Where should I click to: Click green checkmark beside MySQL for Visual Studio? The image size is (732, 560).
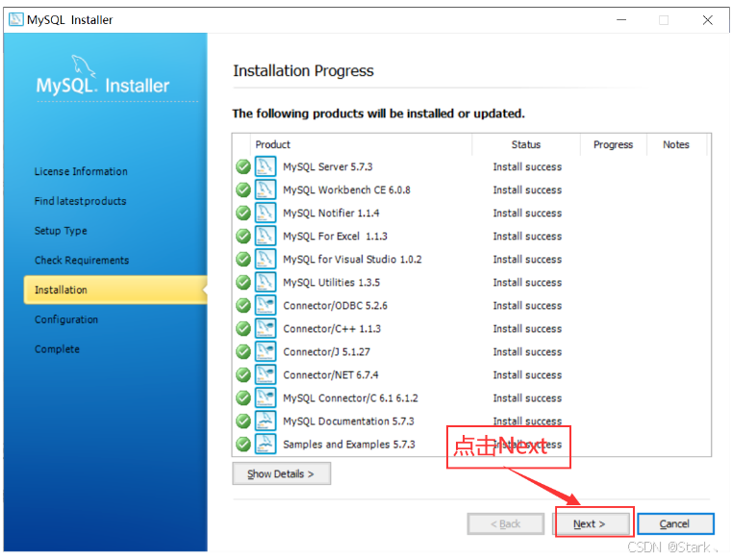243,259
